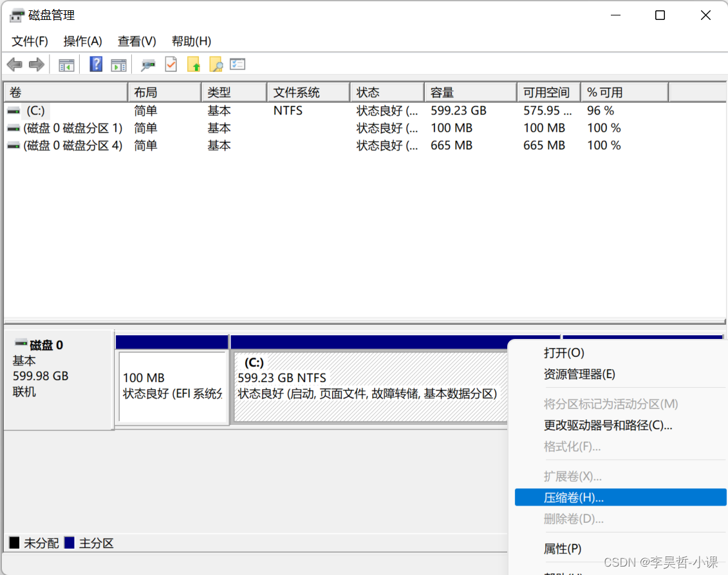Viewport: 728px width, 575px height.
Task: Maximize the Disk Management window
Action: coord(660,15)
